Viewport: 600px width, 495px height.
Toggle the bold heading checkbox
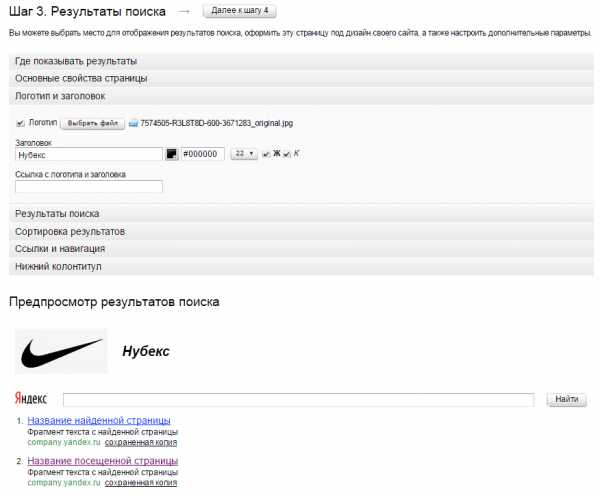tap(266, 154)
